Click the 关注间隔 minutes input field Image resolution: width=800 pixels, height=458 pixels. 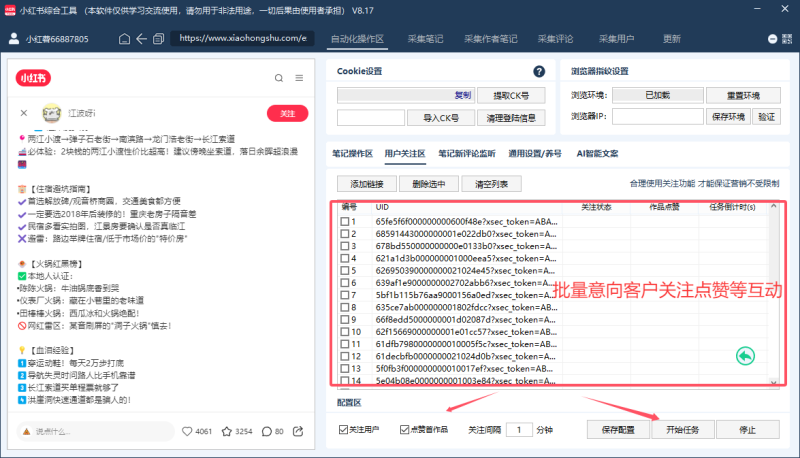point(519,429)
